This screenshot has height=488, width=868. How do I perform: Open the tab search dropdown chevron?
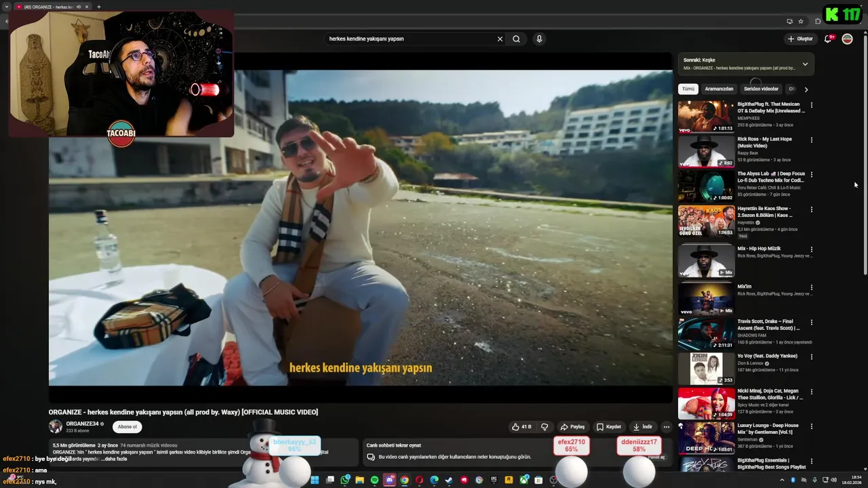coord(6,7)
